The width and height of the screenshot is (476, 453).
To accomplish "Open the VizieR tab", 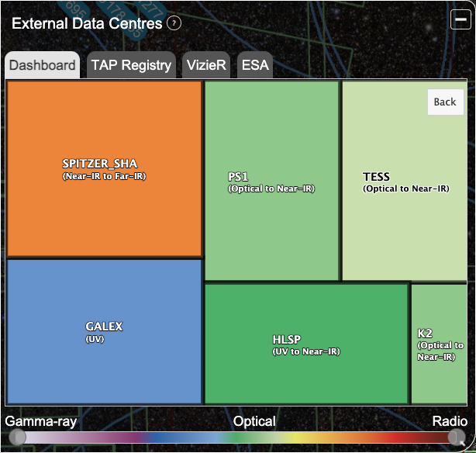I will point(206,65).
